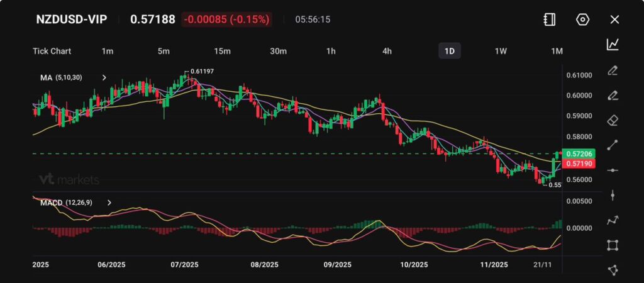This screenshot has width=644, height=283.
Task: Click the 0.57206 green price label
Action: [x=577, y=153]
